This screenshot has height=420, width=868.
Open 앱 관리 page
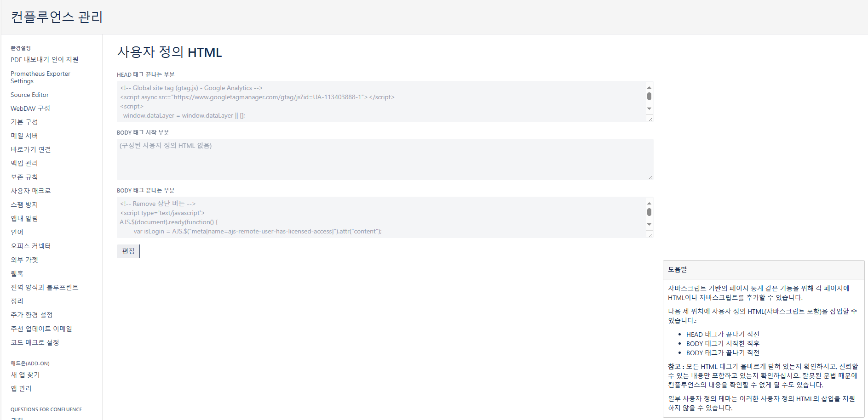(21, 389)
